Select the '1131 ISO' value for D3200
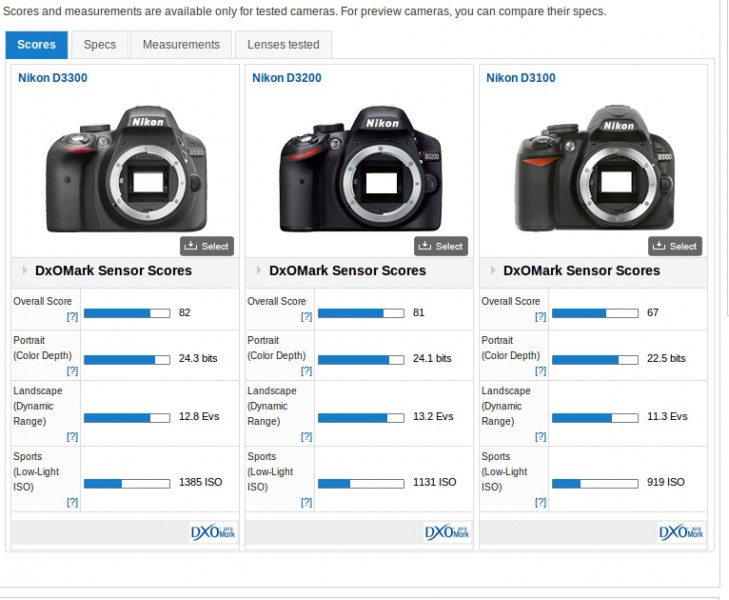This screenshot has height=600, width=729. pos(435,482)
